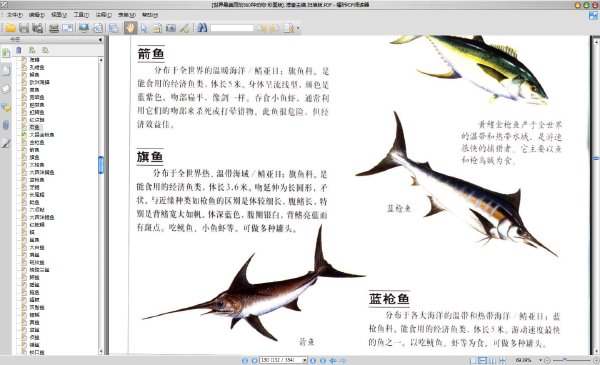Go to first page button
600x365 pixels.
tap(245, 360)
